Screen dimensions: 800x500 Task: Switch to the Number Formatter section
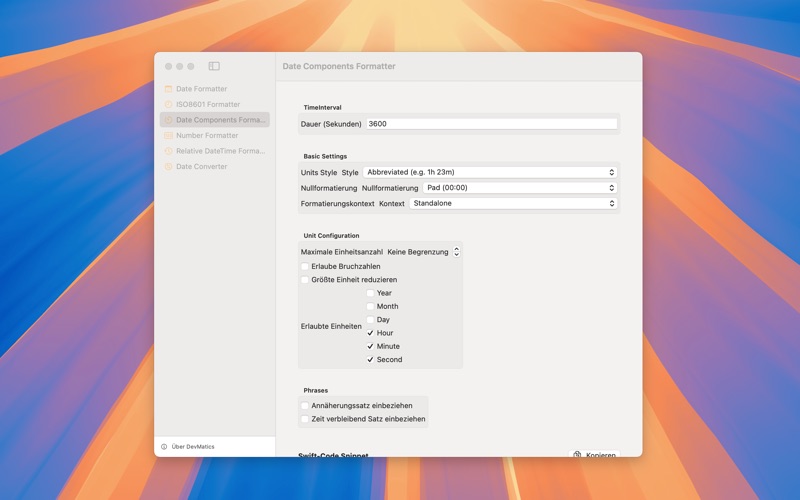pos(214,135)
